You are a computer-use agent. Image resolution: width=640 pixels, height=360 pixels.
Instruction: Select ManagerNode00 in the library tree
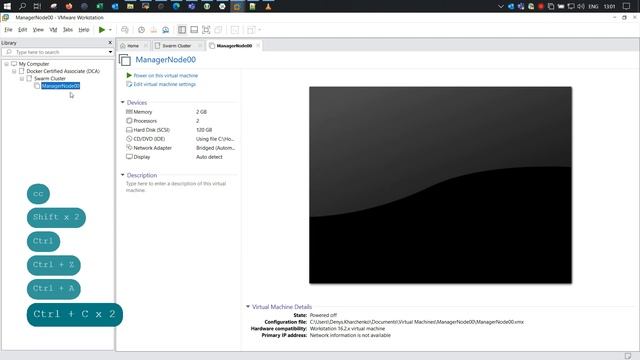click(60, 86)
